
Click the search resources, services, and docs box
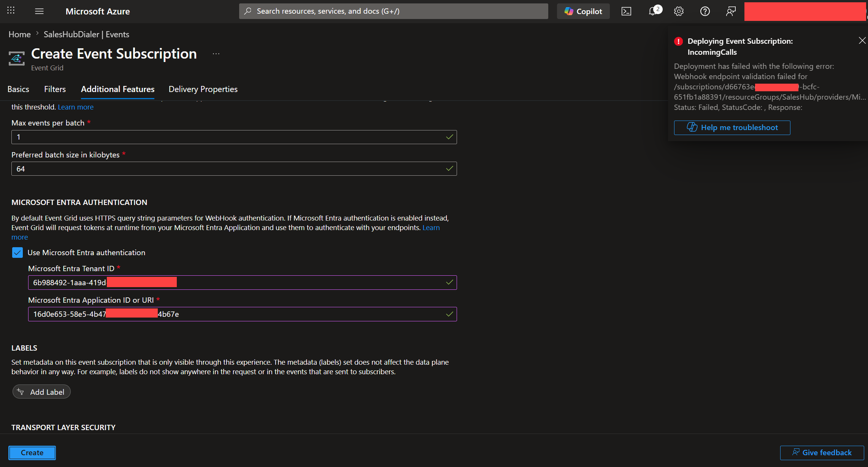(394, 11)
